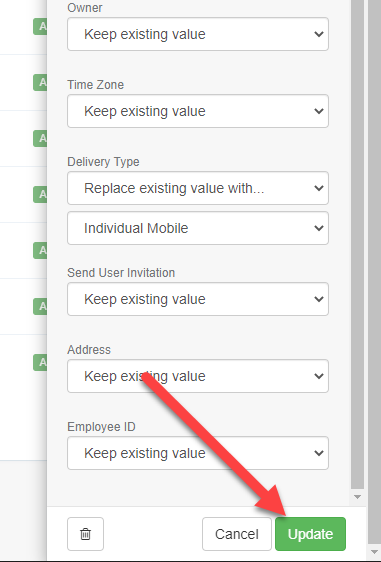The height and width of the screenshot is (562, 381).
Task: Click the green Update button
Action: tap(310, 534)
